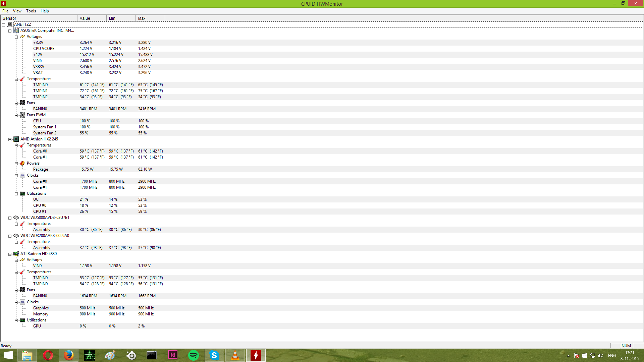Screen dimensions: 644x362
Task: Click the Powers flame icon
Action: [x=22, y=163]
